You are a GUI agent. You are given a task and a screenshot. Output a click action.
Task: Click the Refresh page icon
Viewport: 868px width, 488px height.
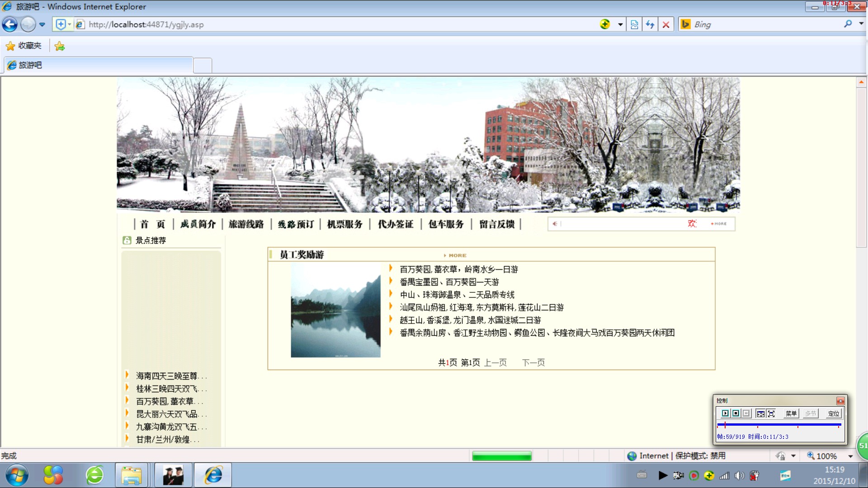pyautogui.click(x=650, y=24)
